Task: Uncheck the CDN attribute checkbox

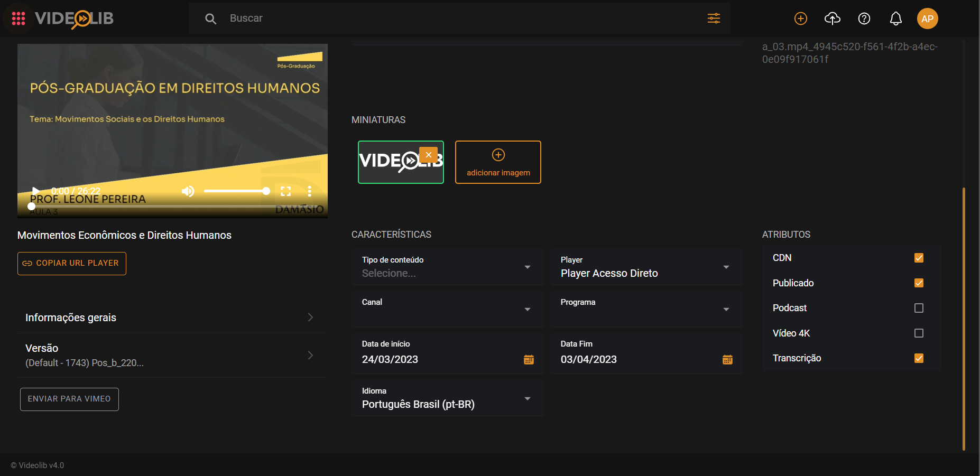Action: point(919,258)
